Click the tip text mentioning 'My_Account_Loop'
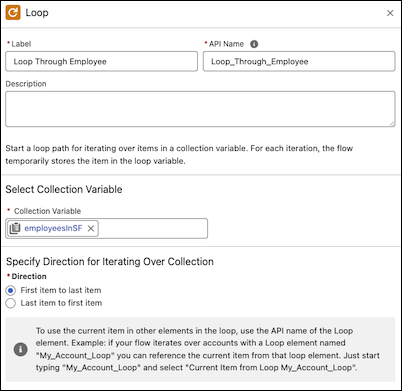Viewport: 402px width, 391px height. pos(208,349)
